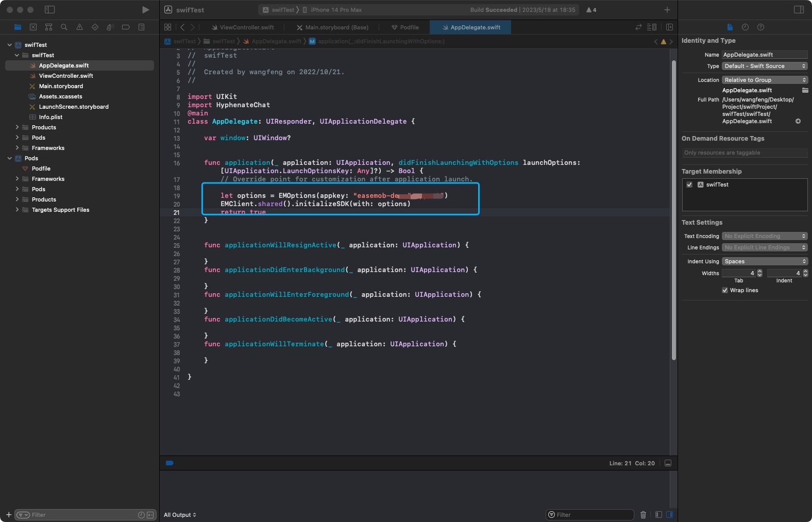Open the All Output selector
The width and height of the screenshot is (812, 522).
tap(180, 515)
